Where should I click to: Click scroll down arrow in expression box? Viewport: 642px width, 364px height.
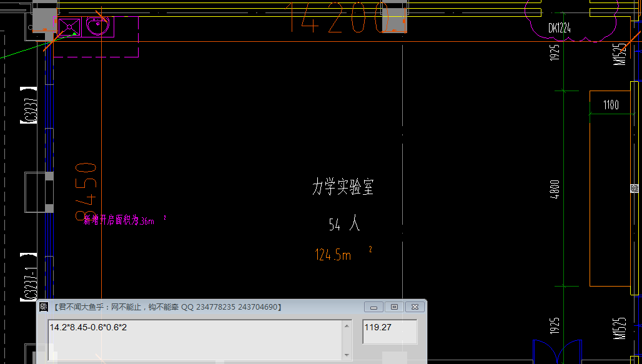[x=347, y=355]
